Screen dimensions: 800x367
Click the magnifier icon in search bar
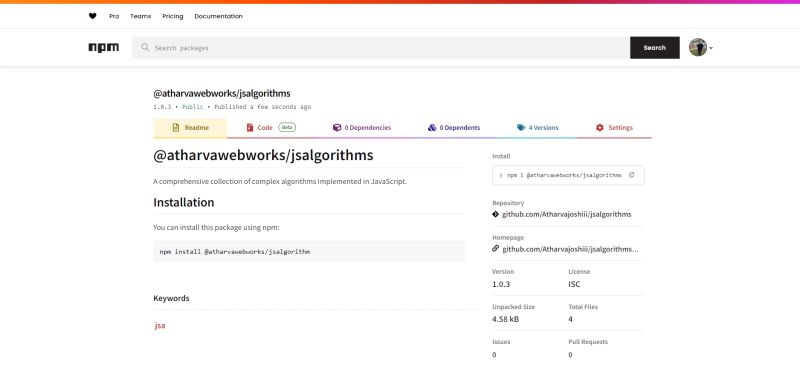click(x=145, y=47)
